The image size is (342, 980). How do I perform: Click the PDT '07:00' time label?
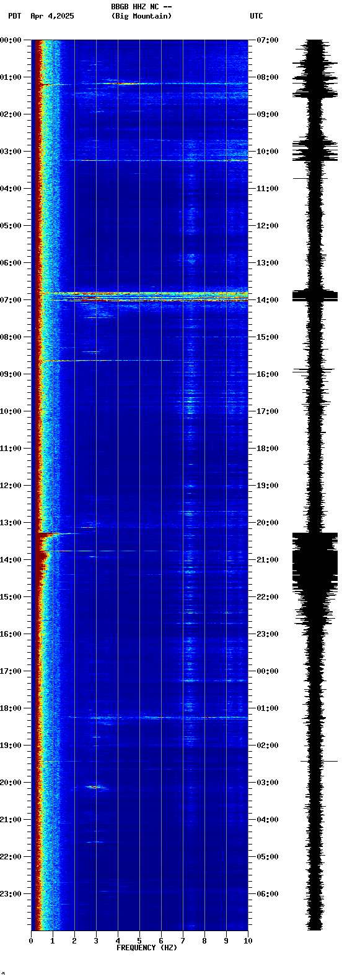click(x=11, y=300)
